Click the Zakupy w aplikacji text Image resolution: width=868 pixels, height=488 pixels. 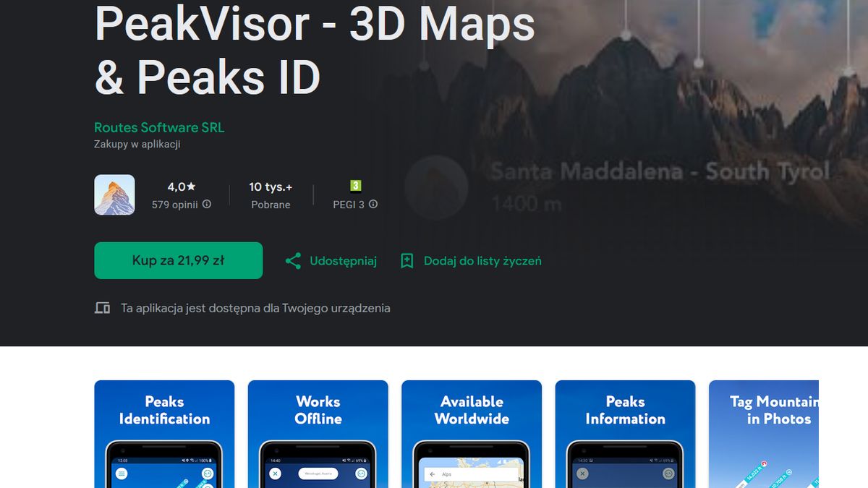(137, 144)
